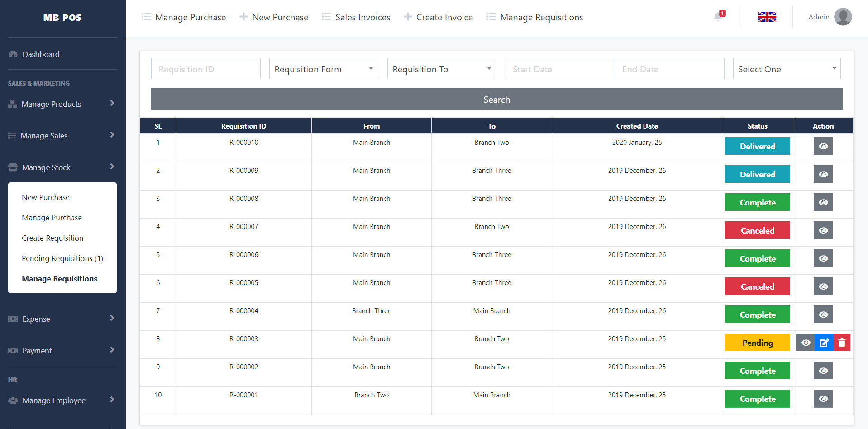Expand the Manage Products sidebar menu
This screenshot has width=868, height=429.
(62, 104)
